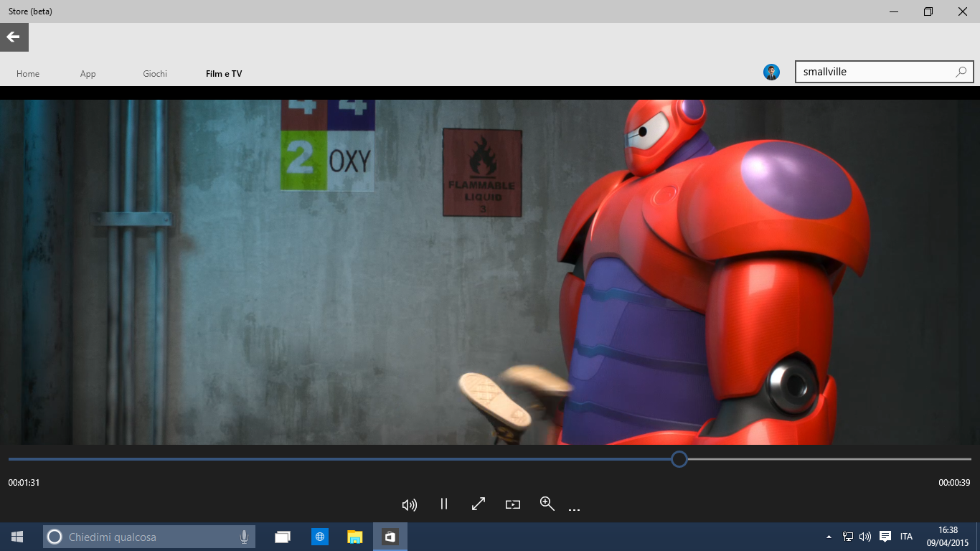Mute the video with the volume icon

(x=410, y=504)
